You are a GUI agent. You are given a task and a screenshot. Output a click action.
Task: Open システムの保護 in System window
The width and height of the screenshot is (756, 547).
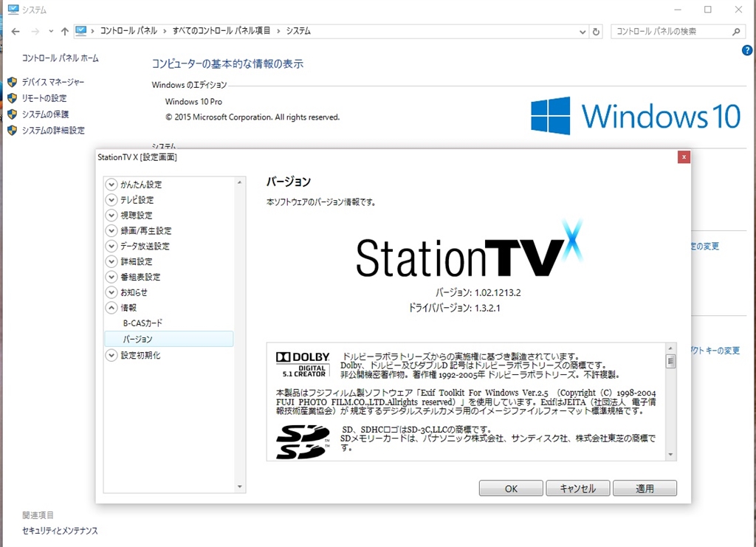click(45, 114)
